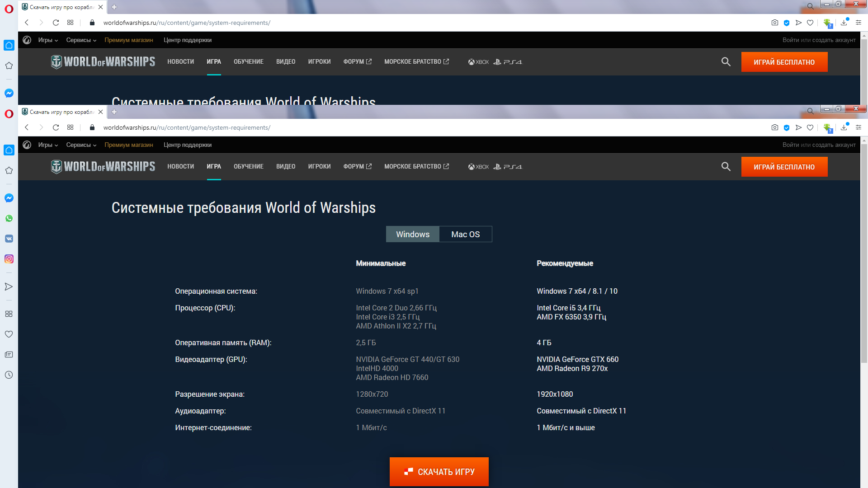Add bookmark heart in front window address bar
This screenshot has height=488, width=868.
coord(810,127)
